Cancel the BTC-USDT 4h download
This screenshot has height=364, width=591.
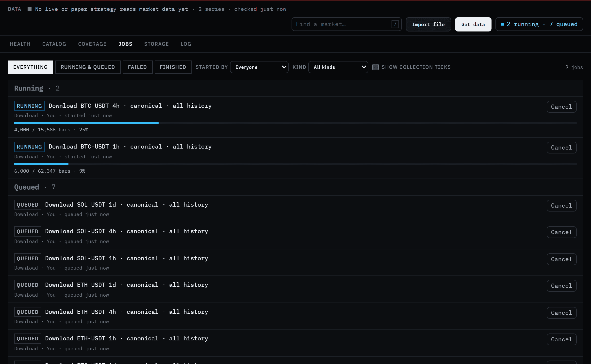(x=561, y=107)
